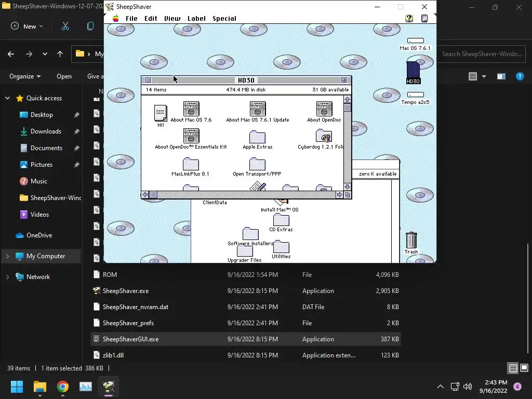The image size is (532, 399).
Task: Click the Open button in Explorer toolbar
Action: coord(64,76)
